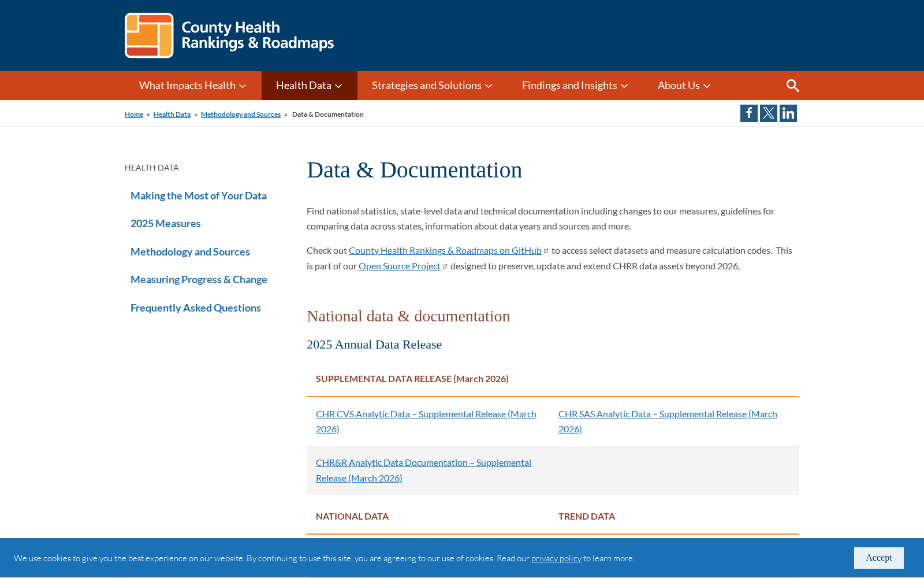Click the SUPPLEMENTAL DATA RELEASE (March 2026) header
This screenshot has width=924, height=578.
tap(412, 379)
